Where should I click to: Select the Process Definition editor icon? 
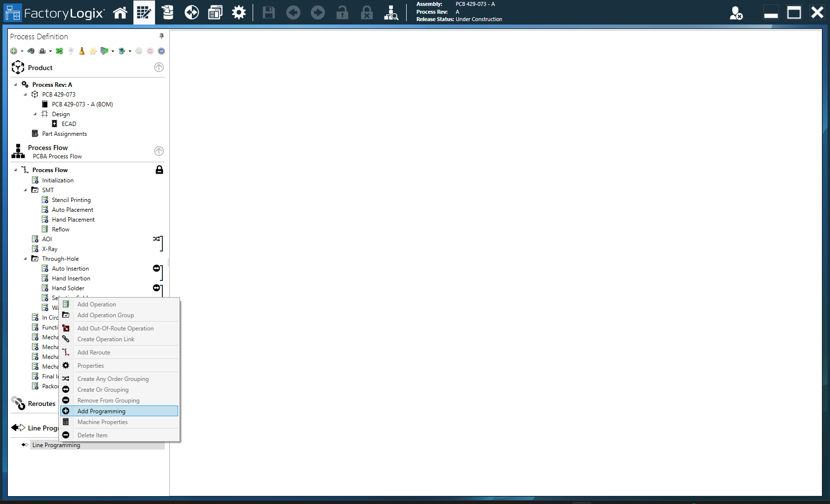pyautogui.click(x=144, y=12)
